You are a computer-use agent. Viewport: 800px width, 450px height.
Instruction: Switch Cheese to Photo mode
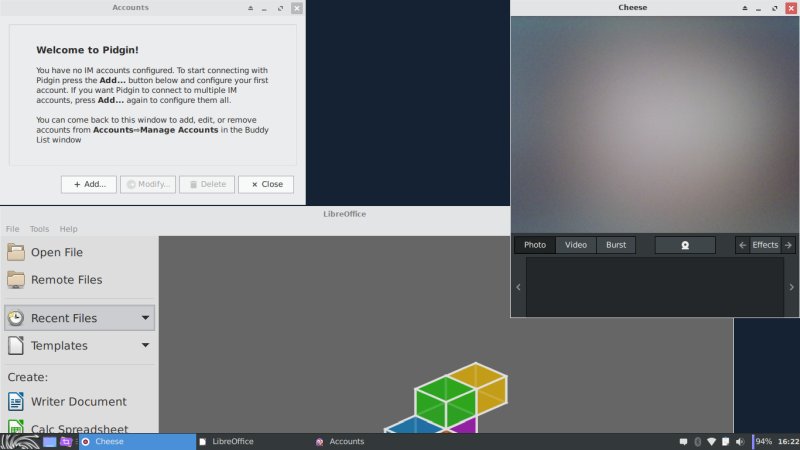point(535,245)
